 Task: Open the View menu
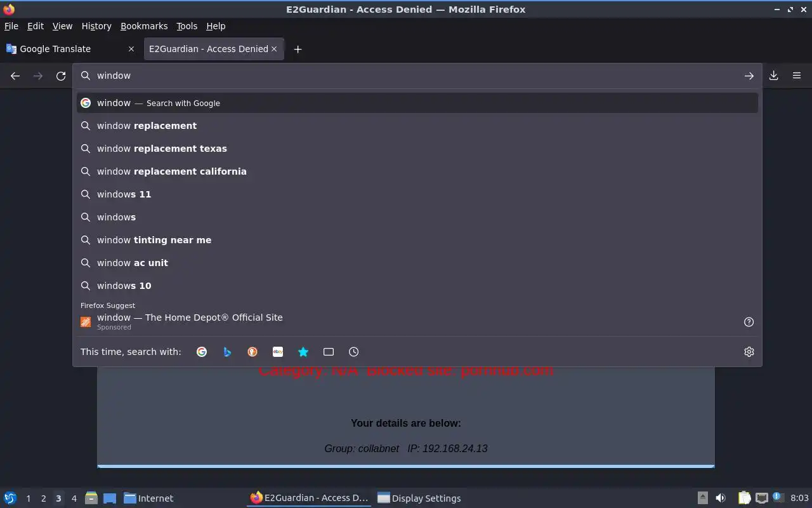point(62,26)
